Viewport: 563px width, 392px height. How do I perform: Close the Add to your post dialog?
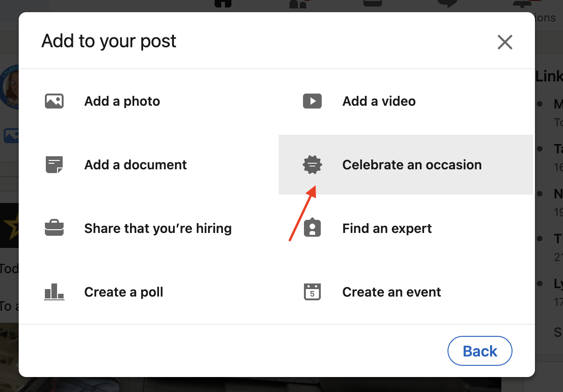505,42
